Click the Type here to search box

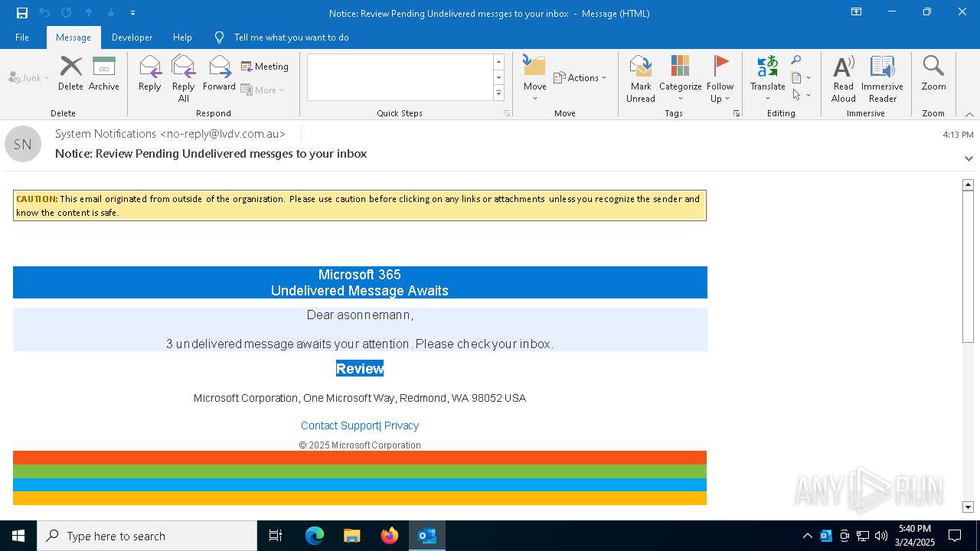pos(147,536)
